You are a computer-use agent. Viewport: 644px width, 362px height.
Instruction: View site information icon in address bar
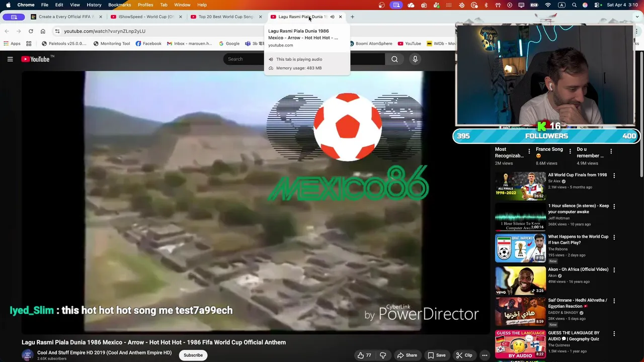coord(57,31)
